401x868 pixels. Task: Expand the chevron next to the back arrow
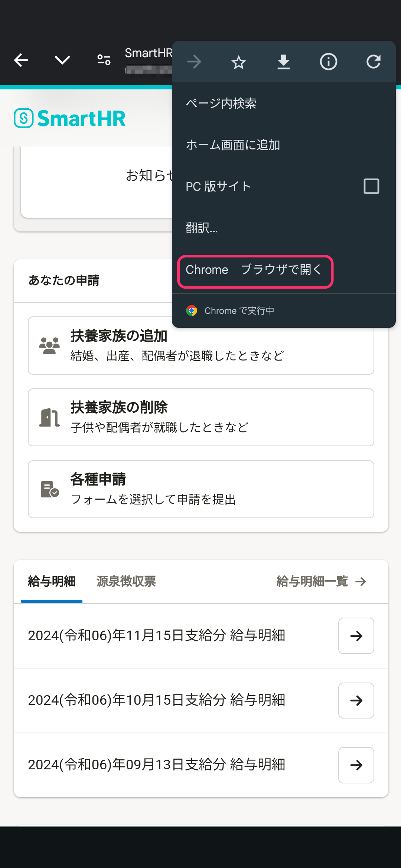[62, 60]
